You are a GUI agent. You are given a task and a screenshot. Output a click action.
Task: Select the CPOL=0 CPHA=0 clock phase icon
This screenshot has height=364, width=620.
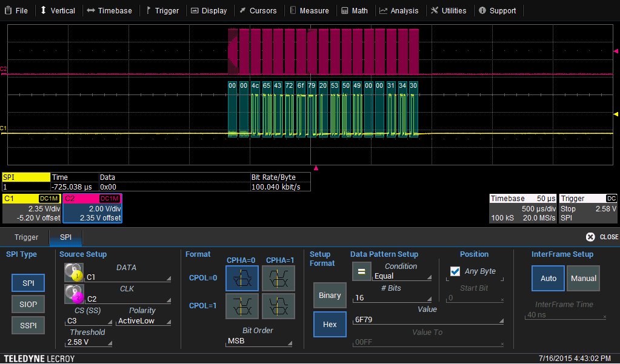tap(242, 279)
